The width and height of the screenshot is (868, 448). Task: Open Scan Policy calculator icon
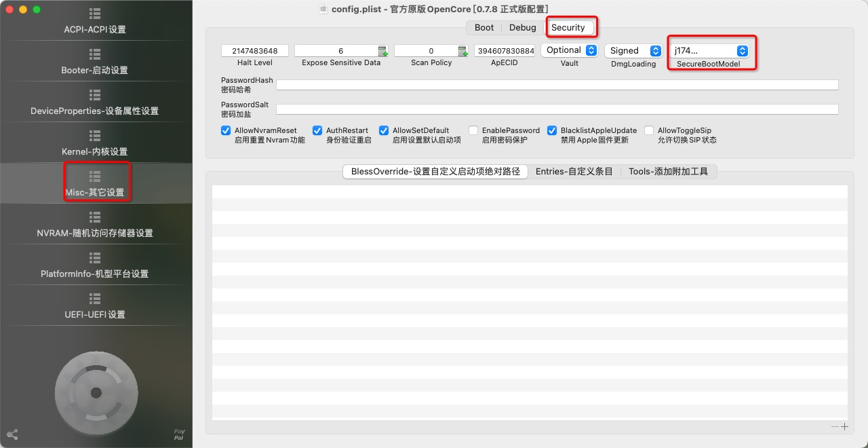pyautogui.click(x=463, y=51)
